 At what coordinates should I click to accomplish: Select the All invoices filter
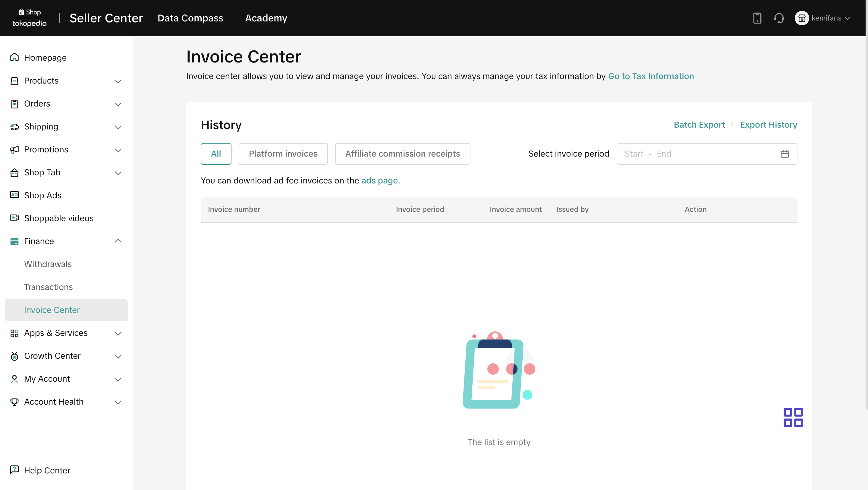(x=216, y=154)
